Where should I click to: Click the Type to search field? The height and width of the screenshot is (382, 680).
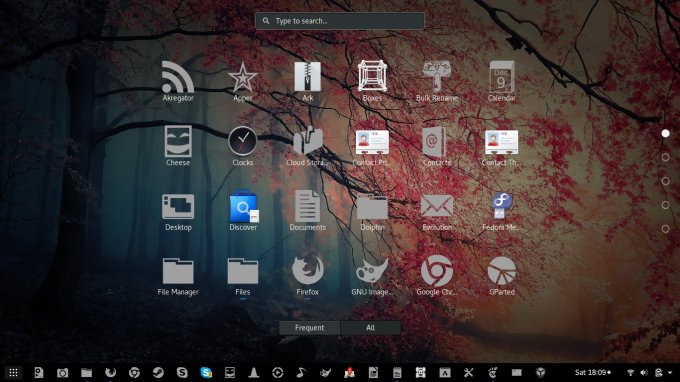coord(340,21)
